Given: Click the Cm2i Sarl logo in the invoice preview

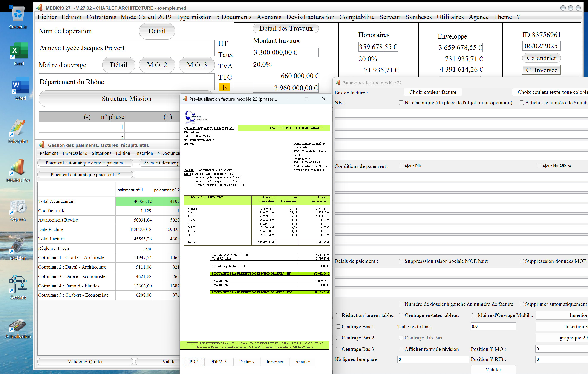Looking at the screenshot, I should click(x=196, y=117).
